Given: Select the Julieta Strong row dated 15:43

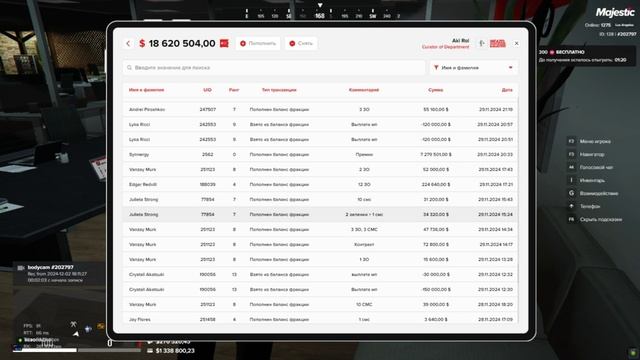Looking at the screenshot, I should pyautogui.click(x=320, y=200).
